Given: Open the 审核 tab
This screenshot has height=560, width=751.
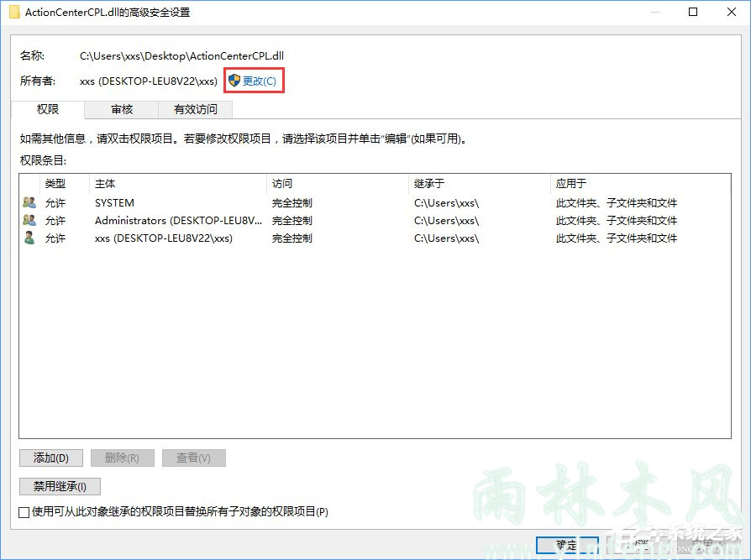Looking at the screenshot, I should click(122, 110).
